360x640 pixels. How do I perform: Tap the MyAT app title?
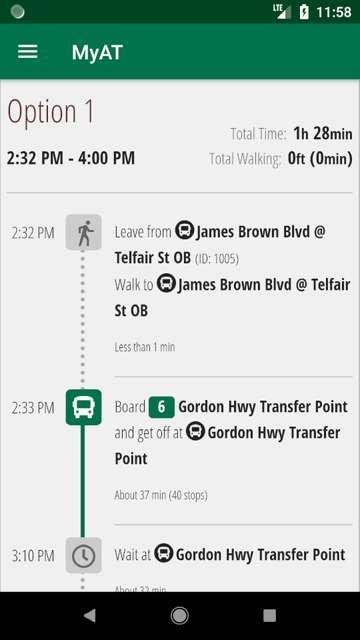[97, 53]
